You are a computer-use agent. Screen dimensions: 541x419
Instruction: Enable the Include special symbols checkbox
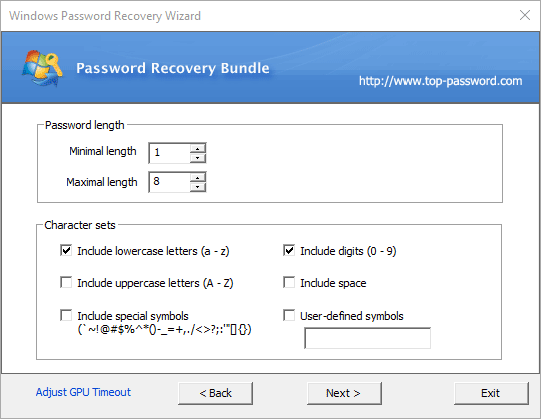[x=66, y=315]
